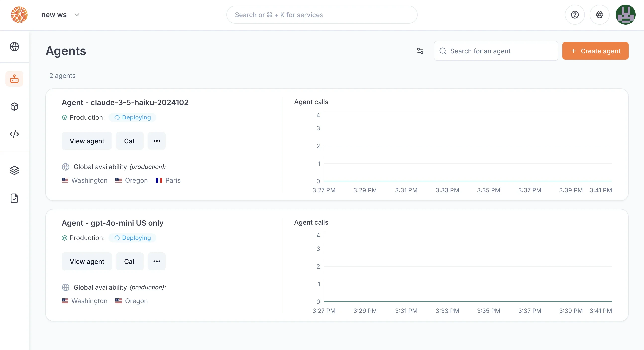Open the filter icon next to agent search

click(420, 51)
